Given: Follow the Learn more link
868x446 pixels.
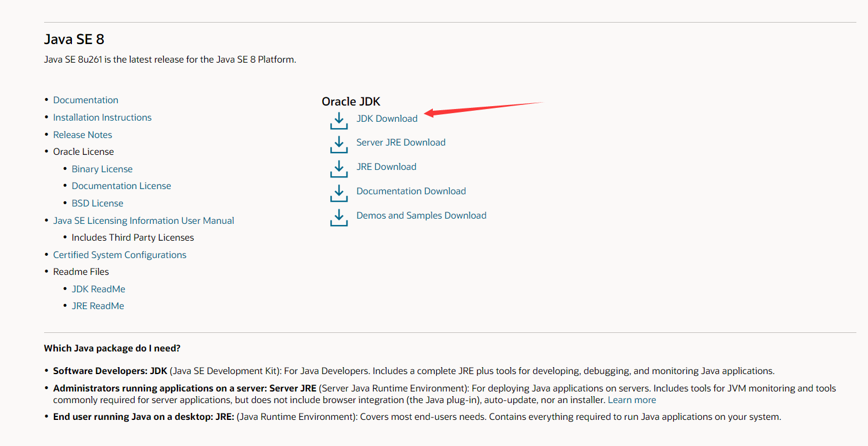Looking at the screenshot, I should tap(632, 400).
